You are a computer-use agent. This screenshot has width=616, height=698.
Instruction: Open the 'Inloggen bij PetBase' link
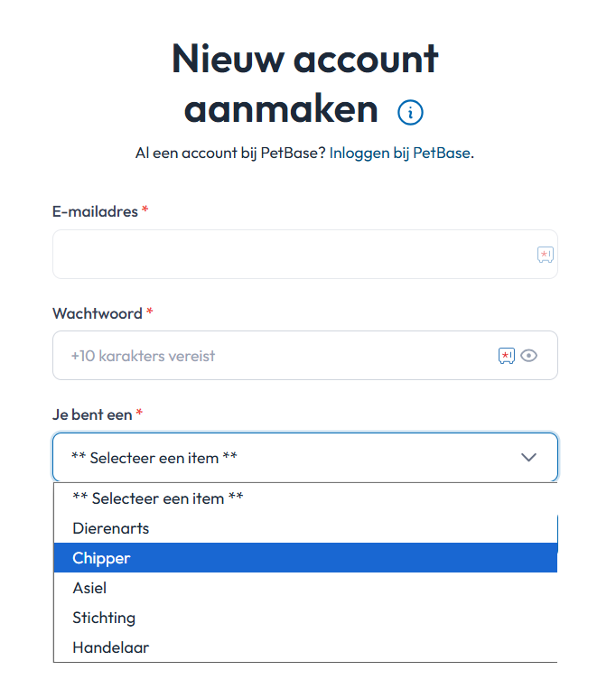[x=399, y=153]
